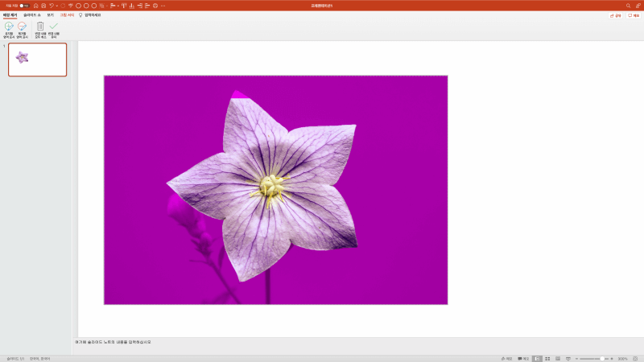Click the zoom slider handle
644x362 pixels.
click(x=602, y=359)
